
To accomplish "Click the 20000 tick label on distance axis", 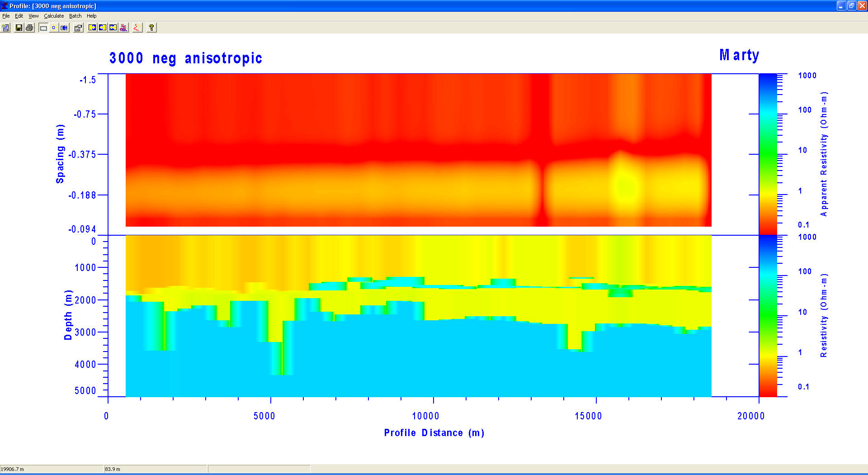I will click(751, 416).
